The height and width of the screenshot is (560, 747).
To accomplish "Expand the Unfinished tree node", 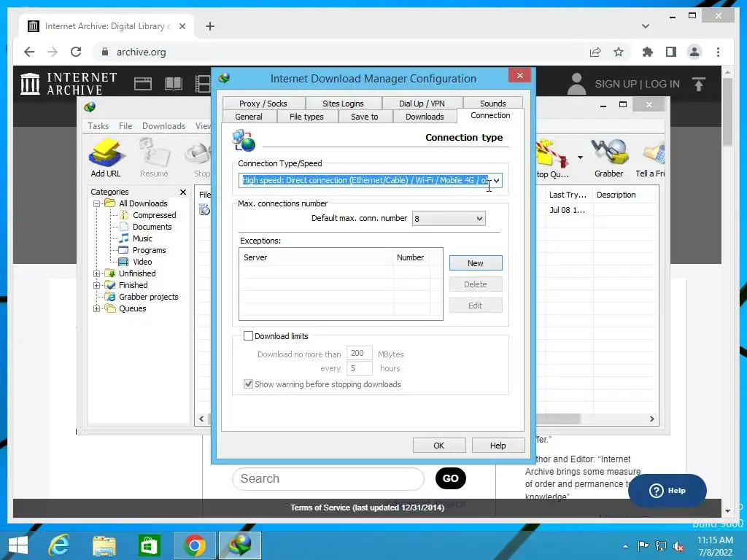I will click(97, 273).
